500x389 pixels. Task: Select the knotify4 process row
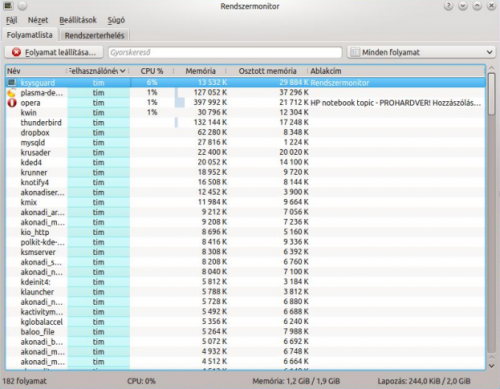[x=245, y=182]
